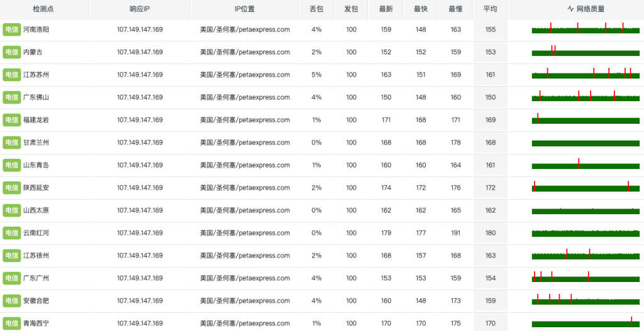Open the response IP for 福建龙岩

140,120
